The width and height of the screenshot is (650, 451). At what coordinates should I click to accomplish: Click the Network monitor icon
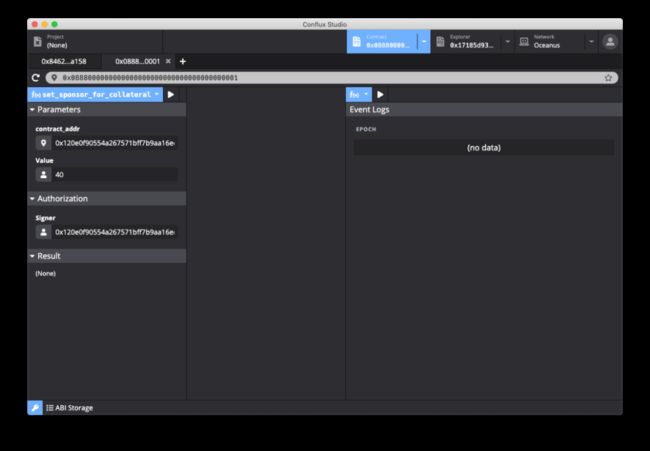point(524,41)
